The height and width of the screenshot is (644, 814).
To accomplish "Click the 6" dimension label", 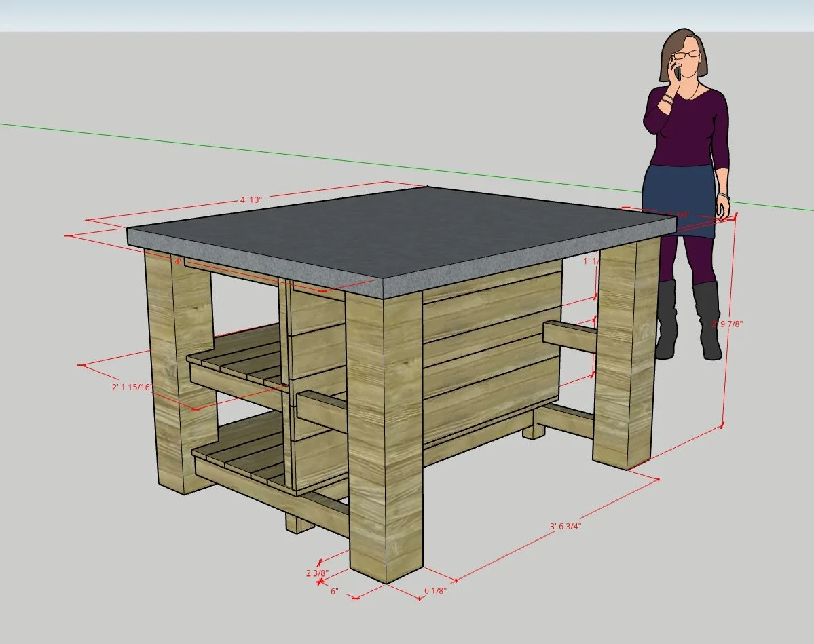I will coord(334,591).
